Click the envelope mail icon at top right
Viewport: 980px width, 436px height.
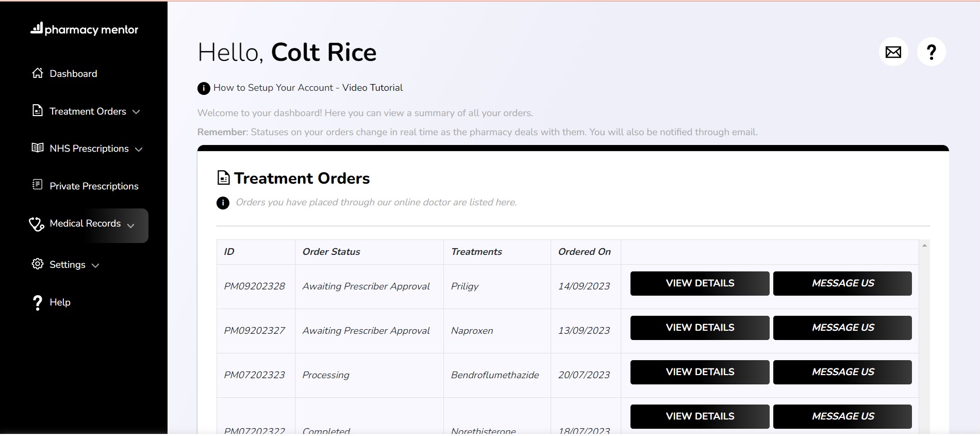[893, 52]
